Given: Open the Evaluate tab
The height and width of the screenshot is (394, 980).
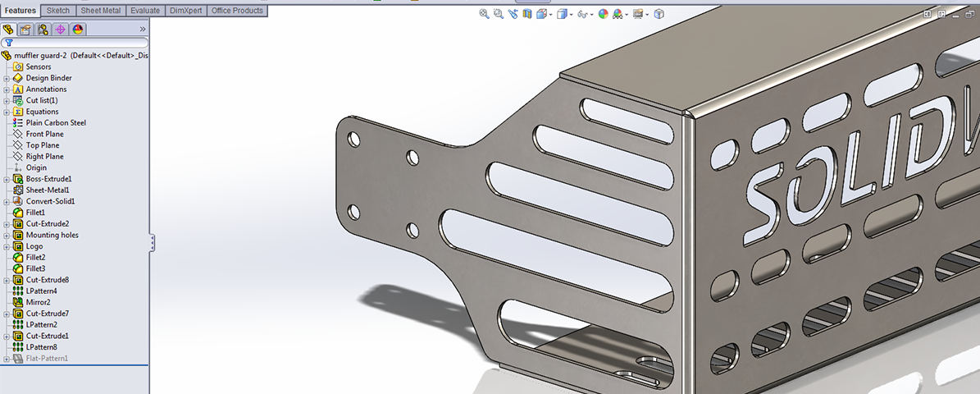Looking at the screenshot, I should coord(146,11).
